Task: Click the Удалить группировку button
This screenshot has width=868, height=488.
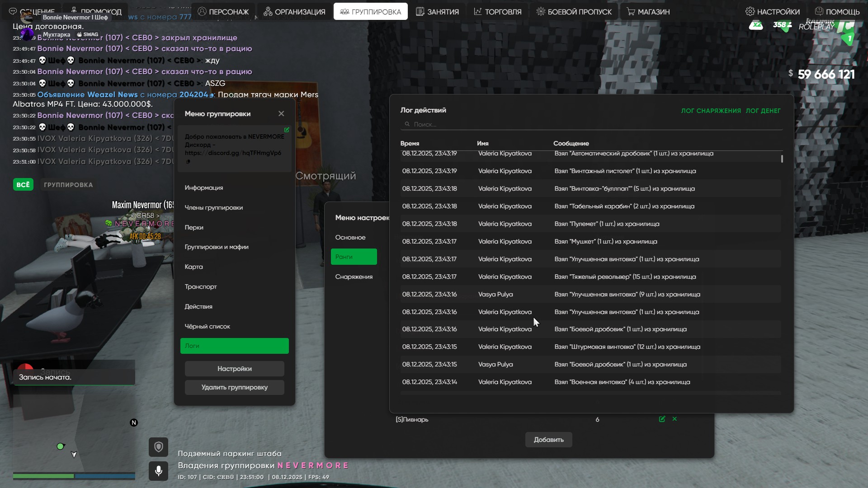Action: [x=234, y=387]
